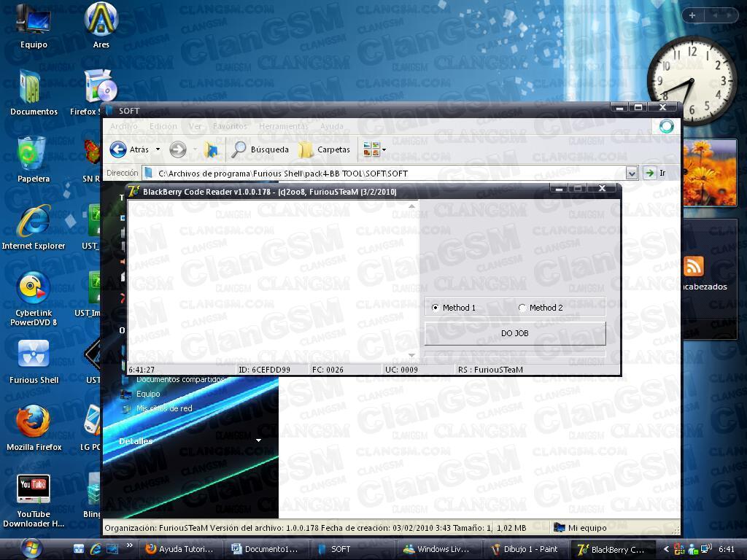Switch to SOFT taskbar button

[352, 549]
